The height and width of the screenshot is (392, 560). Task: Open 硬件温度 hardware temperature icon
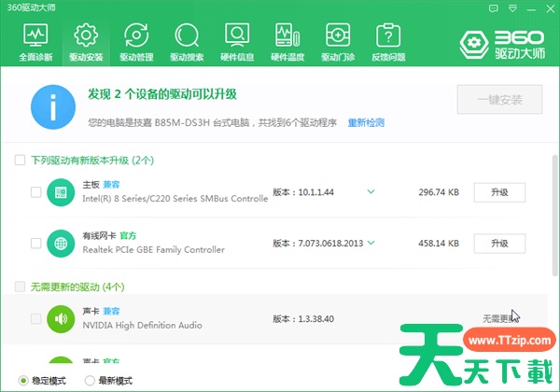pyautogui.click(x=287, y=42)
